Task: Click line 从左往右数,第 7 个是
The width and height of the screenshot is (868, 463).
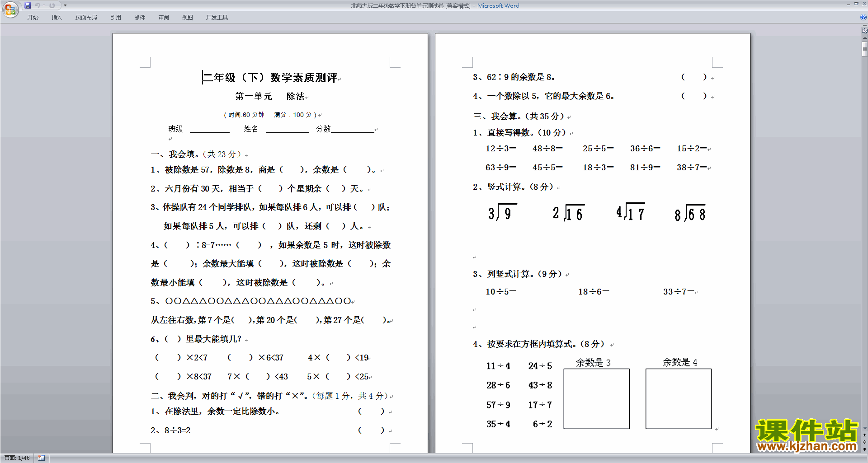Action: point(270,320)
